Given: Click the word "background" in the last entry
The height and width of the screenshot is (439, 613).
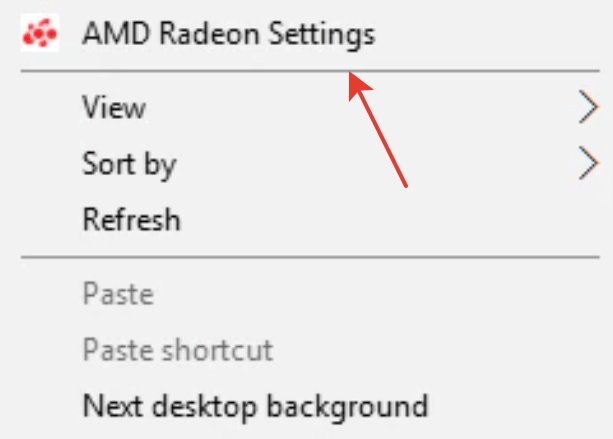Looking at the screenshot, I should pos(348,407).
